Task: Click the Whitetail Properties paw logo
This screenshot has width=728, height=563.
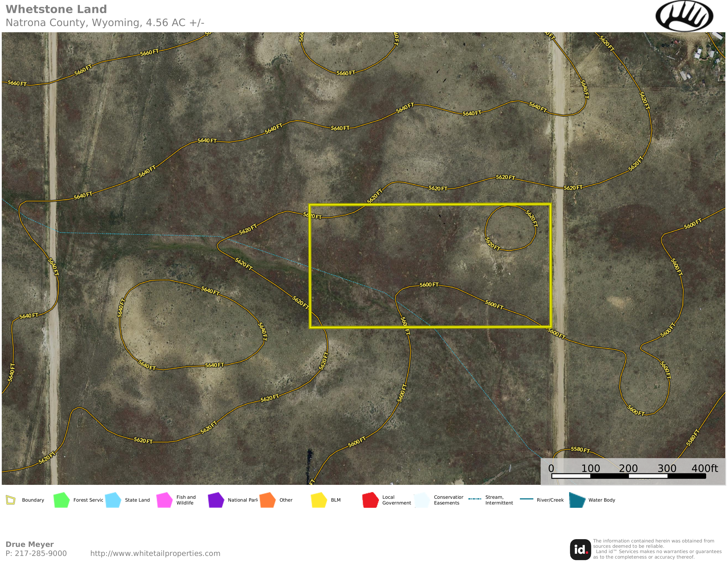Action: (684, 16)
